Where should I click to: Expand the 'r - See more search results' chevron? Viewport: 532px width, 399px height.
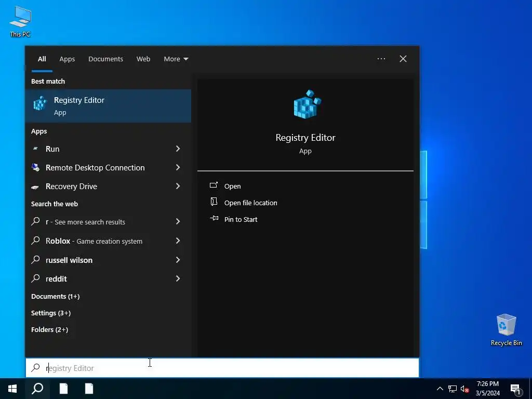(178, 221)
